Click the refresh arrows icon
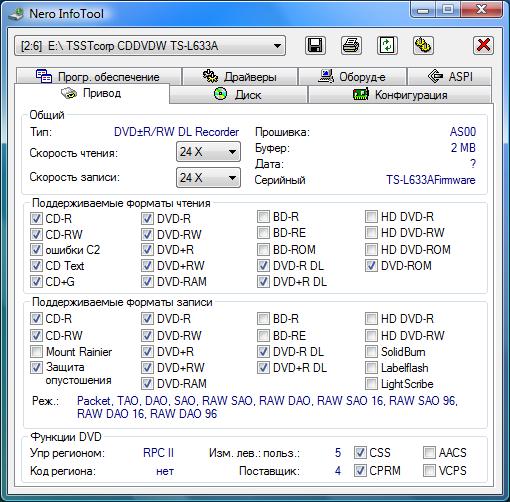Screen dimensions: 510x502 point(387,45)
